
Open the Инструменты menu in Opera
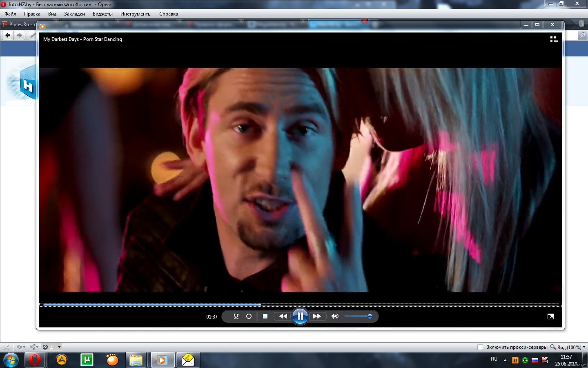tap(136, 14)
